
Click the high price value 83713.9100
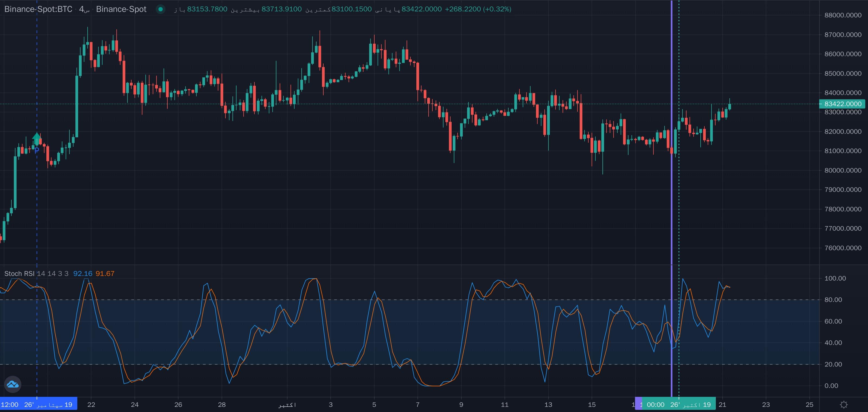coord(282,9)
